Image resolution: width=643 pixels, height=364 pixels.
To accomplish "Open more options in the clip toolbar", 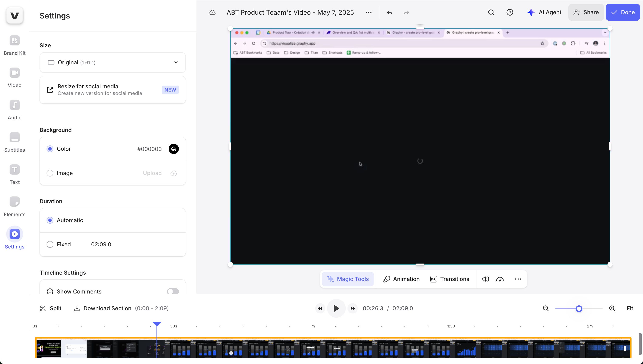I will click(518, 279).
